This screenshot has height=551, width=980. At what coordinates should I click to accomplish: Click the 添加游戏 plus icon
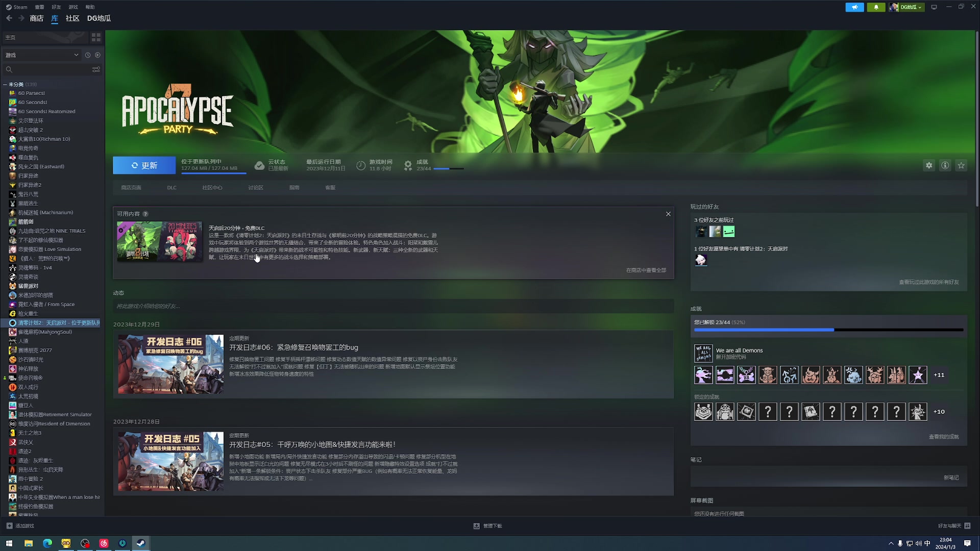click(x=9, y=526)
